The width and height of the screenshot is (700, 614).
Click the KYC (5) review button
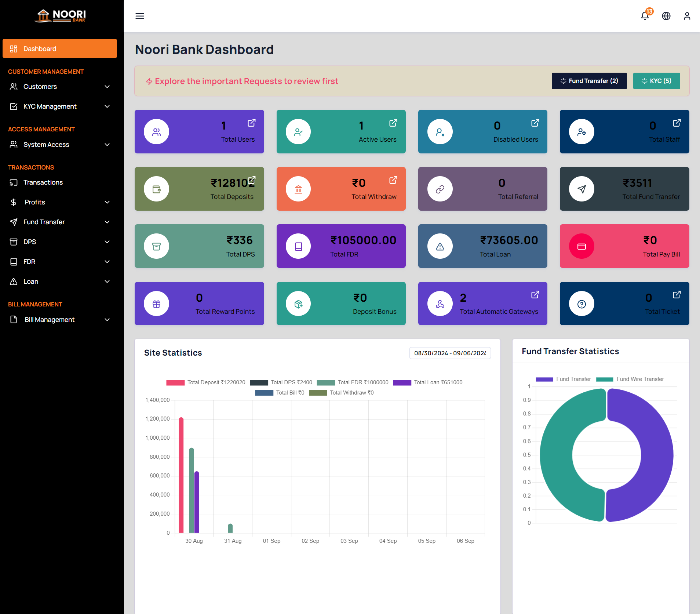point(656,81)
